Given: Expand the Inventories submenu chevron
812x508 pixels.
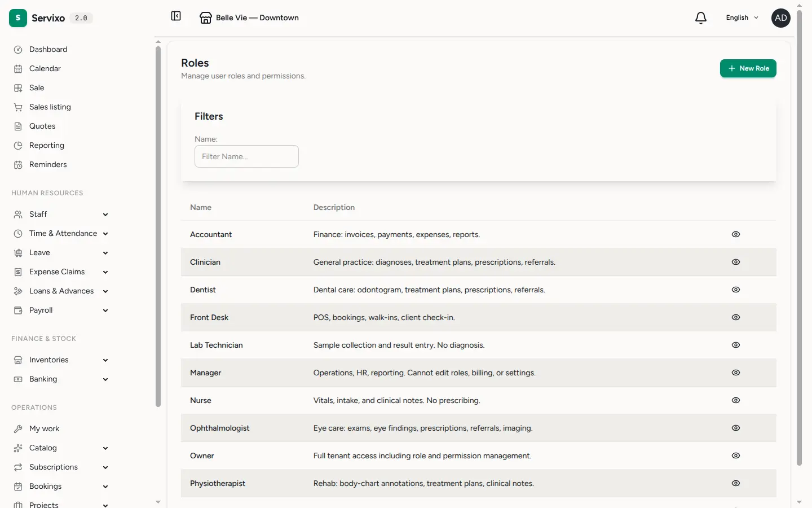Looking at the screenshot, I should coord(105,360).
